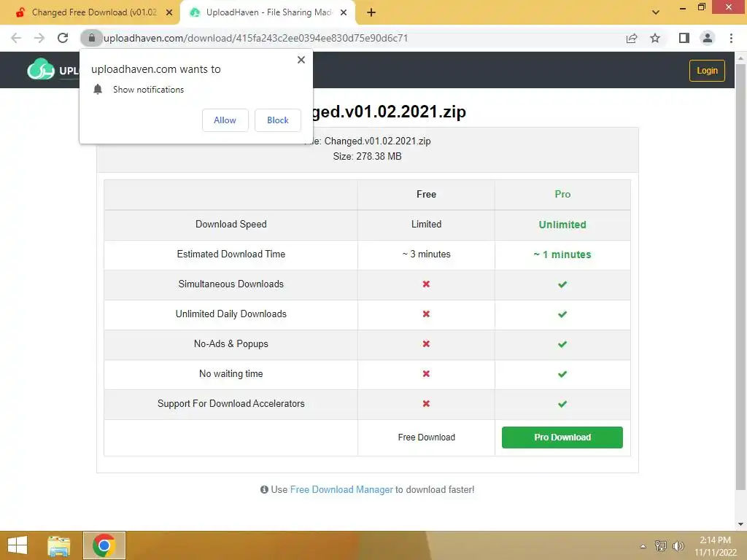The width and height of the screenshot is (747, 560).
Task: Click red X for No waiting time
Action: coord(426,374)
